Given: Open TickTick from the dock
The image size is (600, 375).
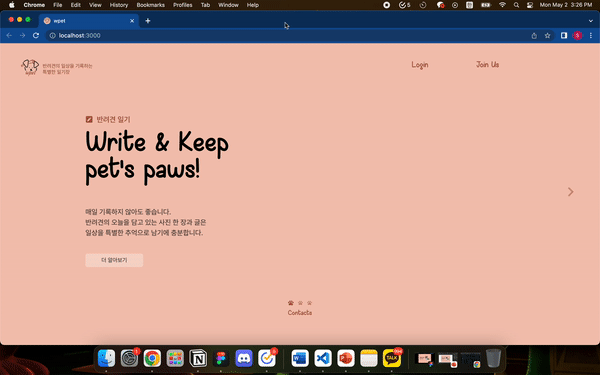Looking at the screenshot, I should click(x=267, y=359).
